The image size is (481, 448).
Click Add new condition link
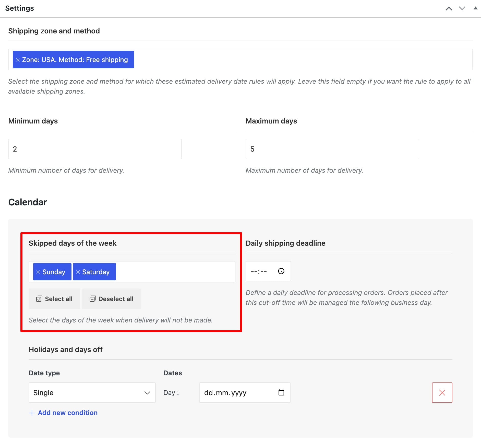(x=68, y=413)
